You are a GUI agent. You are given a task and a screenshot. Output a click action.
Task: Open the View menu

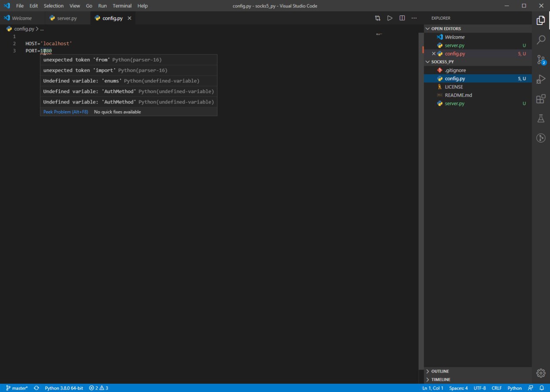(x=75, y=6)
